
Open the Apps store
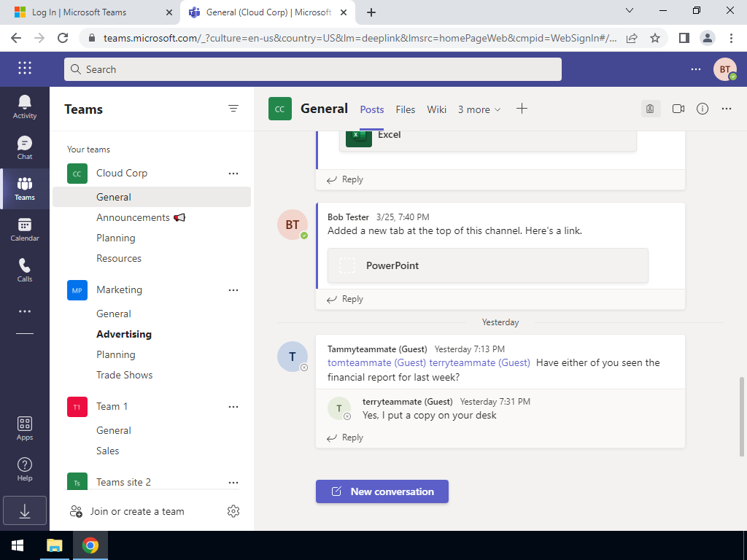click(x=24, y=429)
